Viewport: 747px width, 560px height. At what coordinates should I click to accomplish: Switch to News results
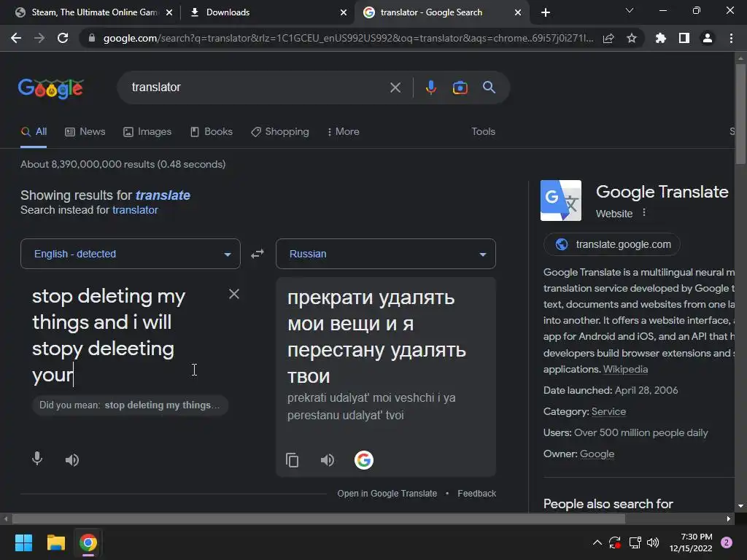click(85, 132)
